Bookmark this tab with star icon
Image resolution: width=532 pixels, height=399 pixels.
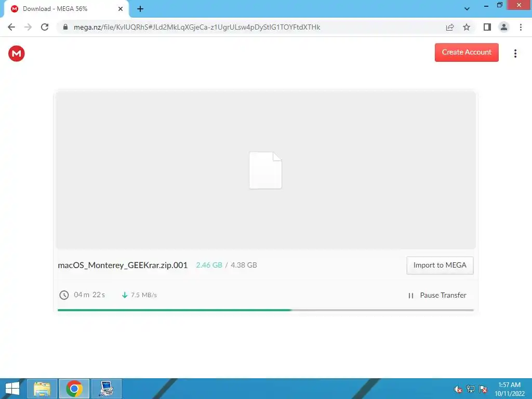click(x=467, y=27)
